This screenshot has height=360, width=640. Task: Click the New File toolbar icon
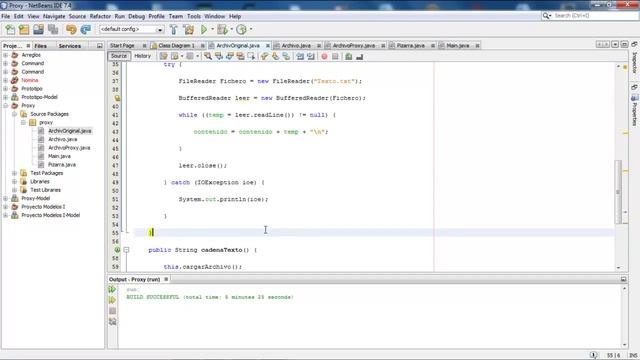[x=10, y=29]
